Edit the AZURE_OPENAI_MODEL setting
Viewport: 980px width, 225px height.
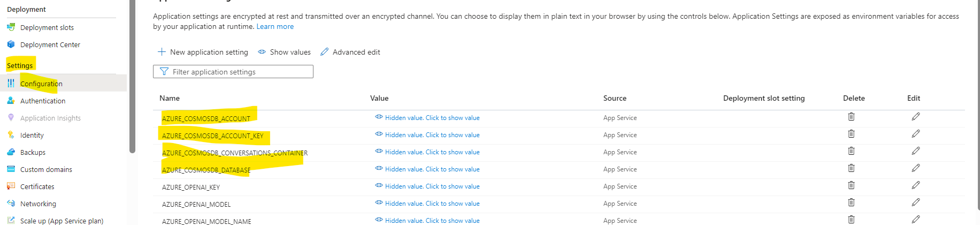[916, 202]
